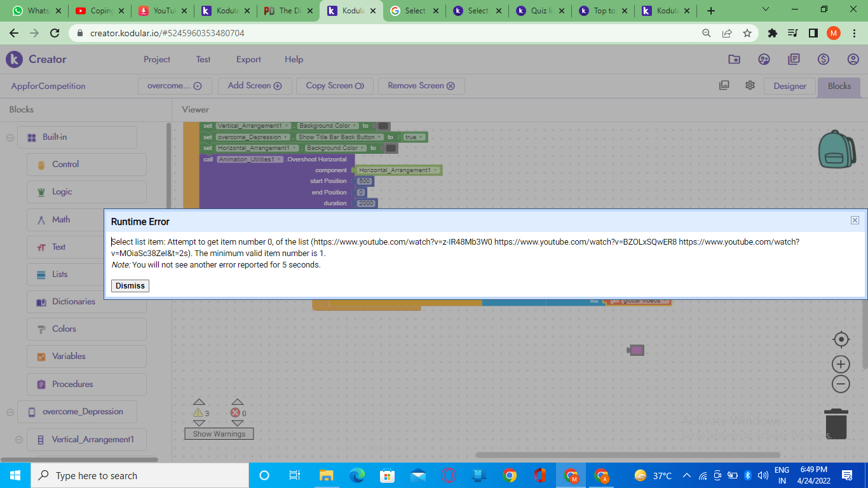Open Show Title Bar Back Button property dropdown

tap(340, 137)
